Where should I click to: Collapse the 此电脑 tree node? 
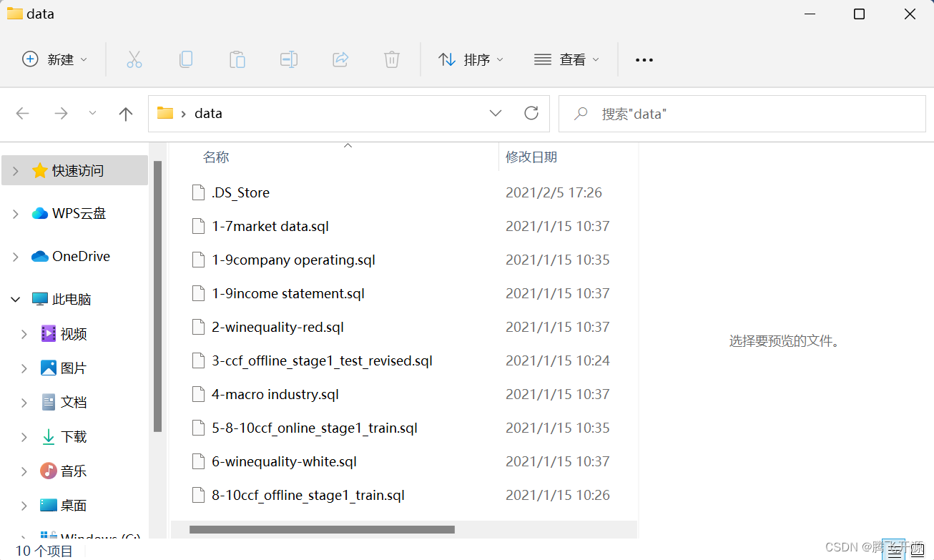(x=16, y=299)
